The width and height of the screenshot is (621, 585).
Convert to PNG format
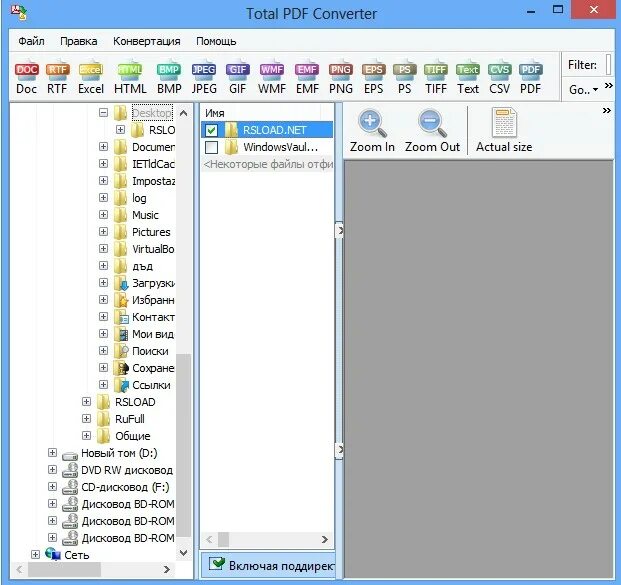tap(341, 78)
